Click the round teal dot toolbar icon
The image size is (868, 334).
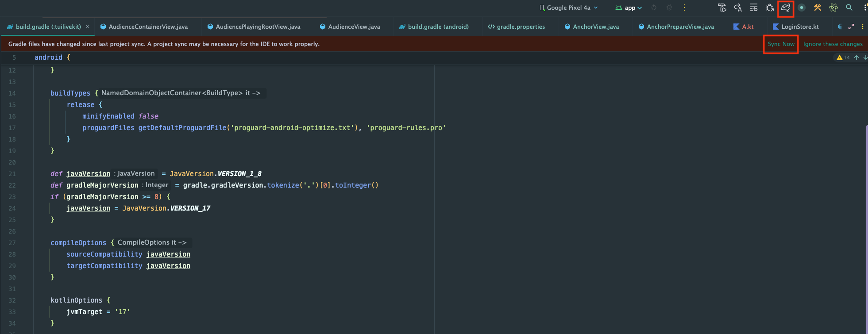[801, 8]
